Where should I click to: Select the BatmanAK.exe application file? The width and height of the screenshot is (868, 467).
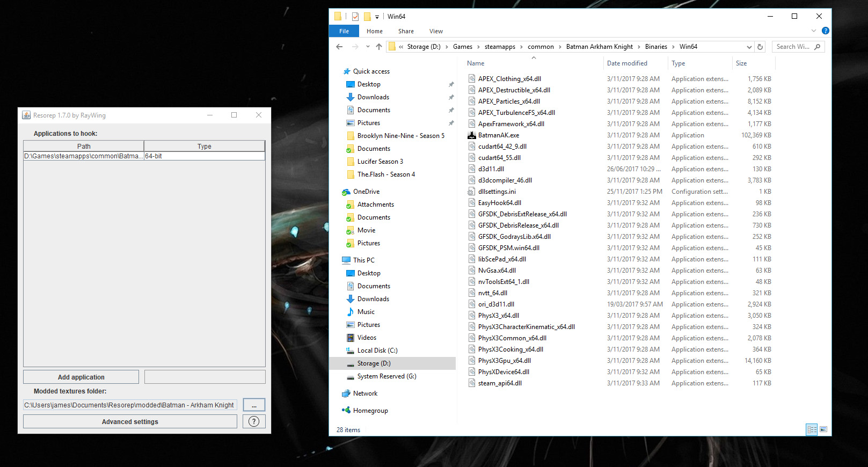click(498, 135)
